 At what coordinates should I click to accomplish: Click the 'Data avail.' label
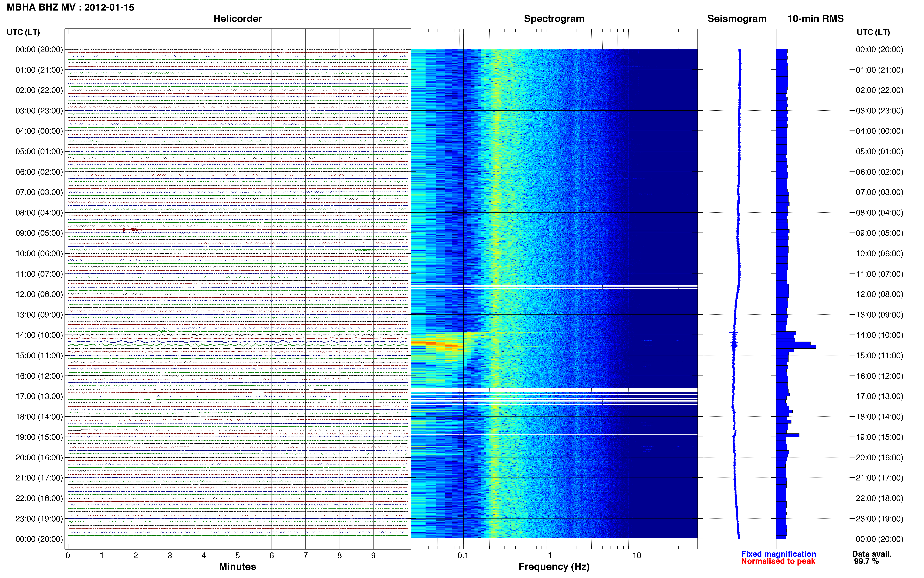[x=871, y=554]
